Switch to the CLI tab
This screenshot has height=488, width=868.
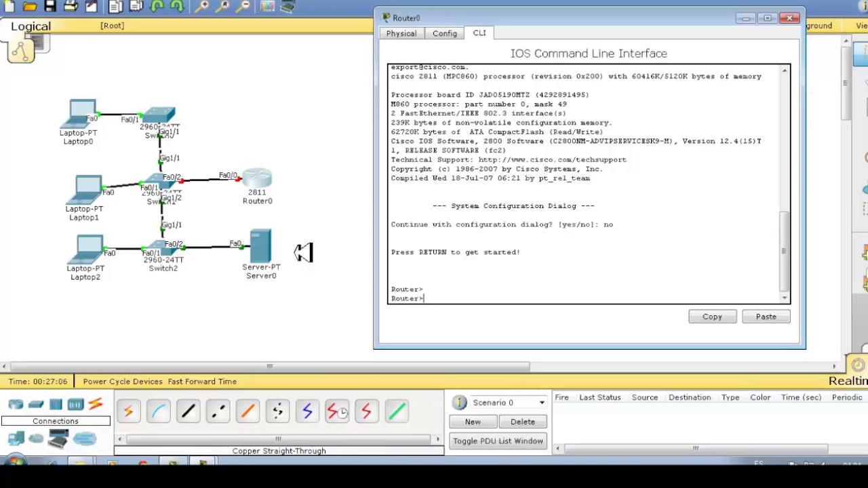pyautogui.click(x=479, y=33)
